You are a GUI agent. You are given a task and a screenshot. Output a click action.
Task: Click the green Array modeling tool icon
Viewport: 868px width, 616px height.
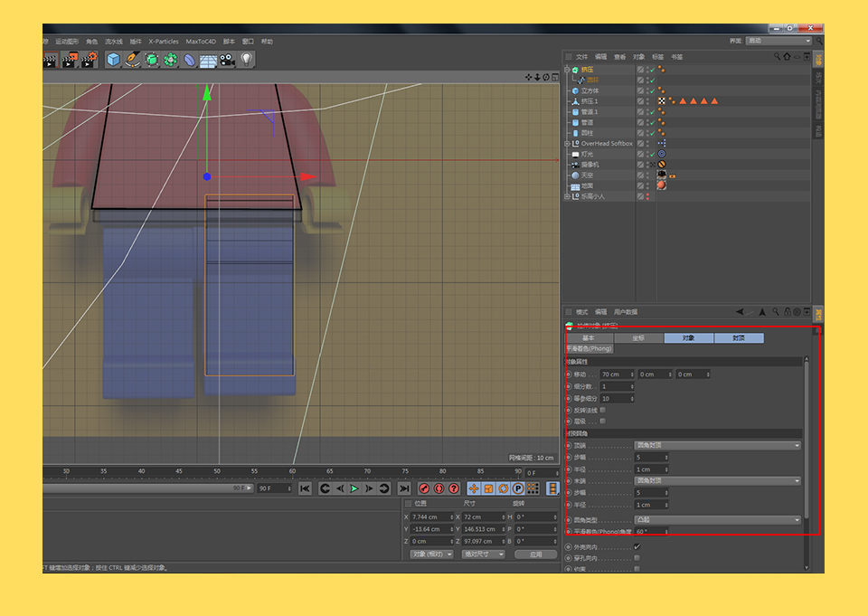171,60
